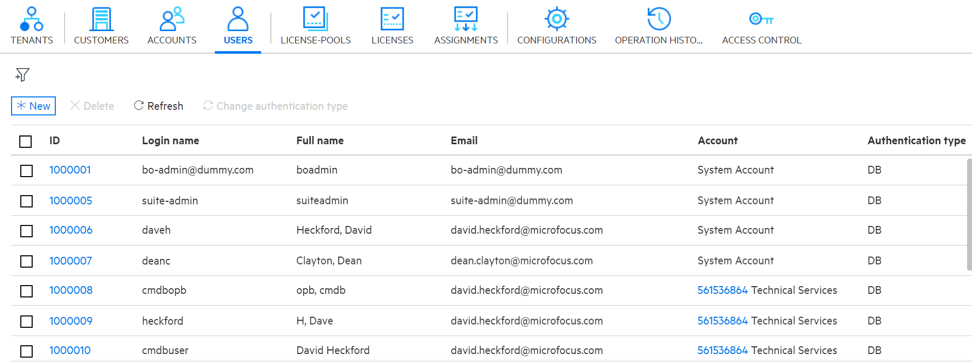The height and width of the screenshot is (362, 972).
Task: Click Change authentication type button
Action: click(275, 106)
